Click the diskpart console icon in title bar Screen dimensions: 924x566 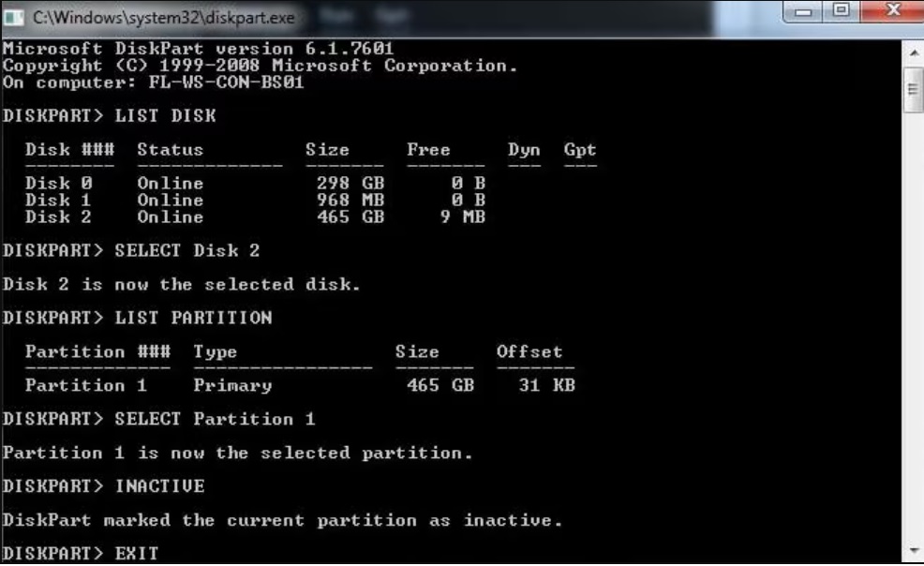[13, 18]
